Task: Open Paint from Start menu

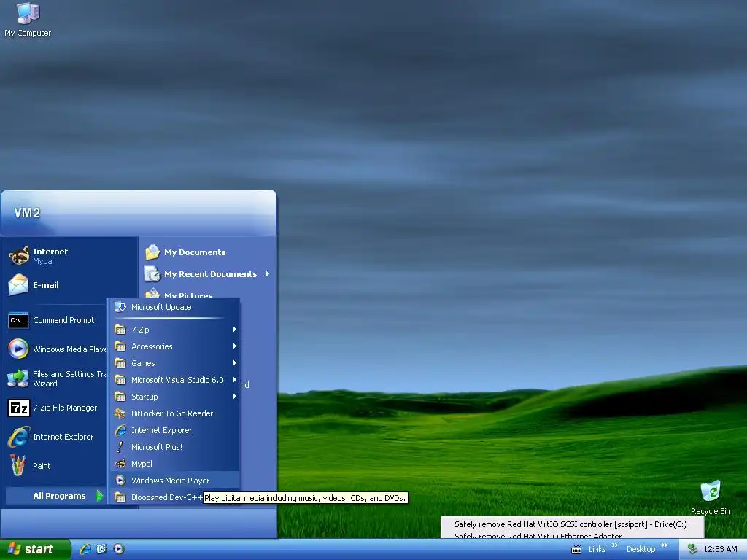Action: (x=29, y=466)
